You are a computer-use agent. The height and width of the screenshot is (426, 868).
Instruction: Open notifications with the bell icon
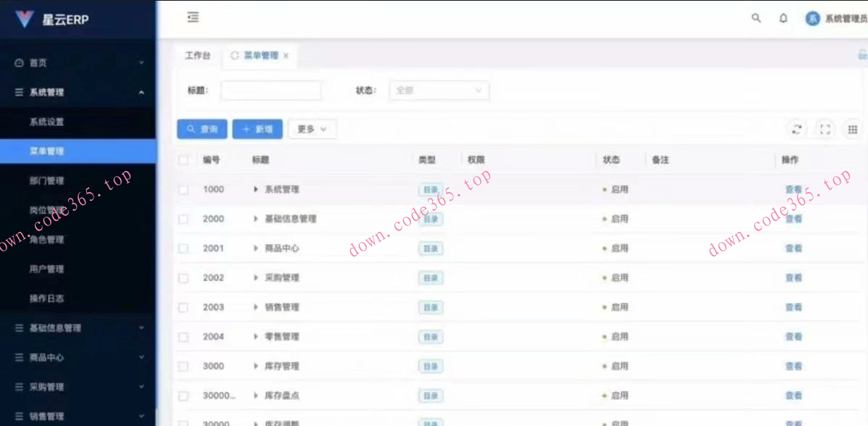[x=783, y=19]
